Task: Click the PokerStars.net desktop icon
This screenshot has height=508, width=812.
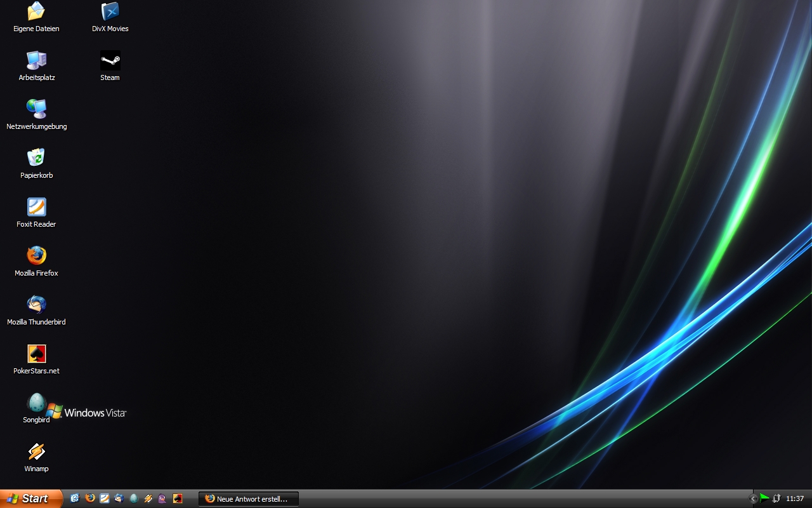Action: 36,354
